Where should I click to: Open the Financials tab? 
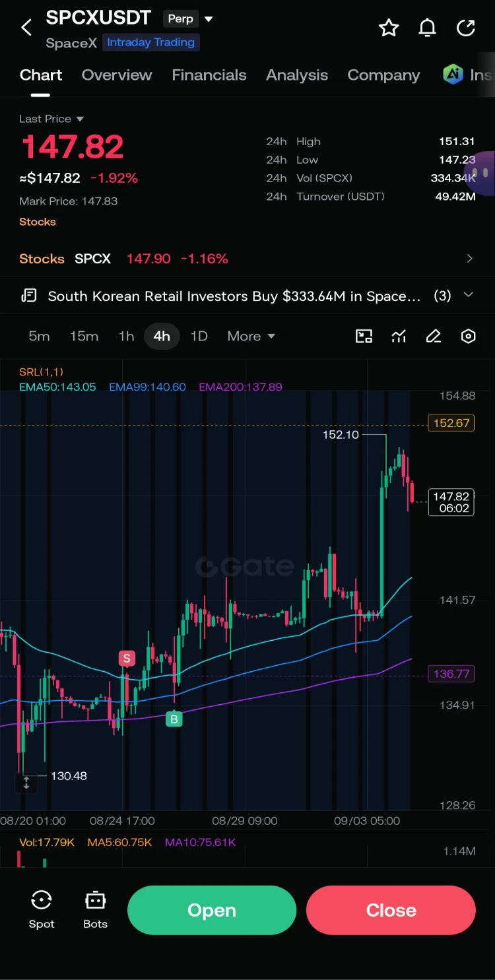pos(209,75)
